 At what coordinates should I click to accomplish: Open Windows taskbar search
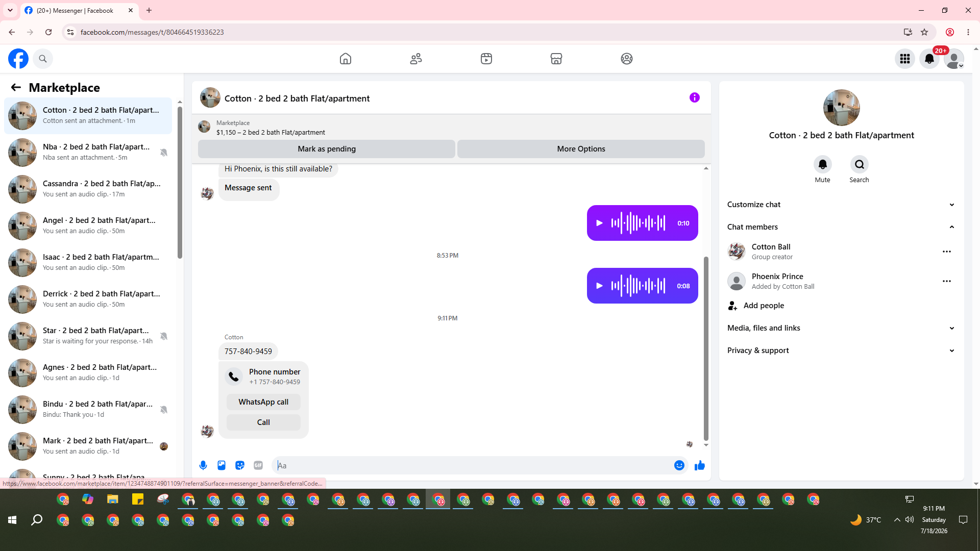point(37,520)
